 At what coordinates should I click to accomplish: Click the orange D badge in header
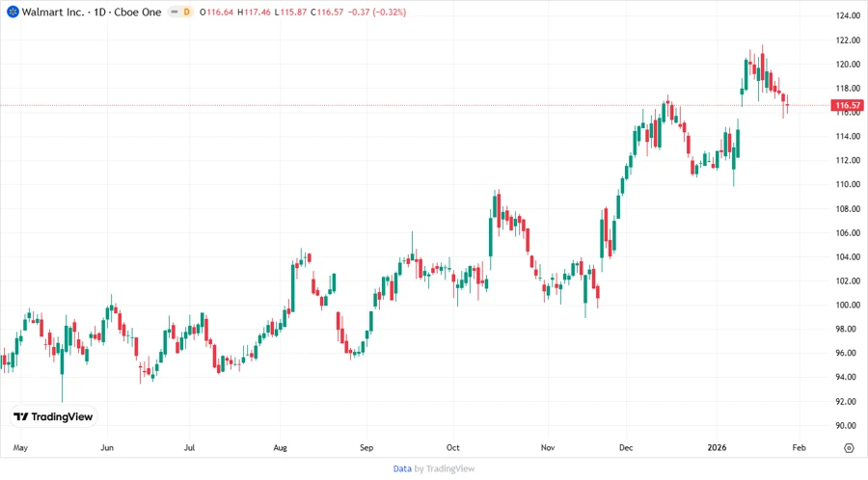[186, 12]
